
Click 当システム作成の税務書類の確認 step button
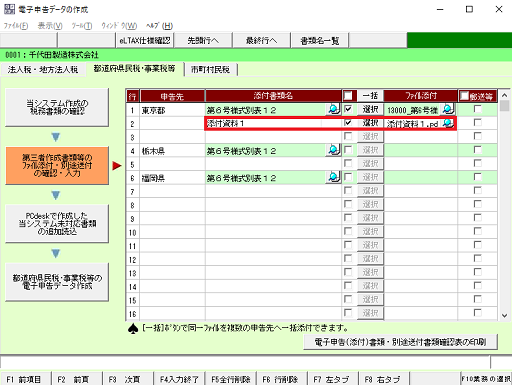(57, 107)
